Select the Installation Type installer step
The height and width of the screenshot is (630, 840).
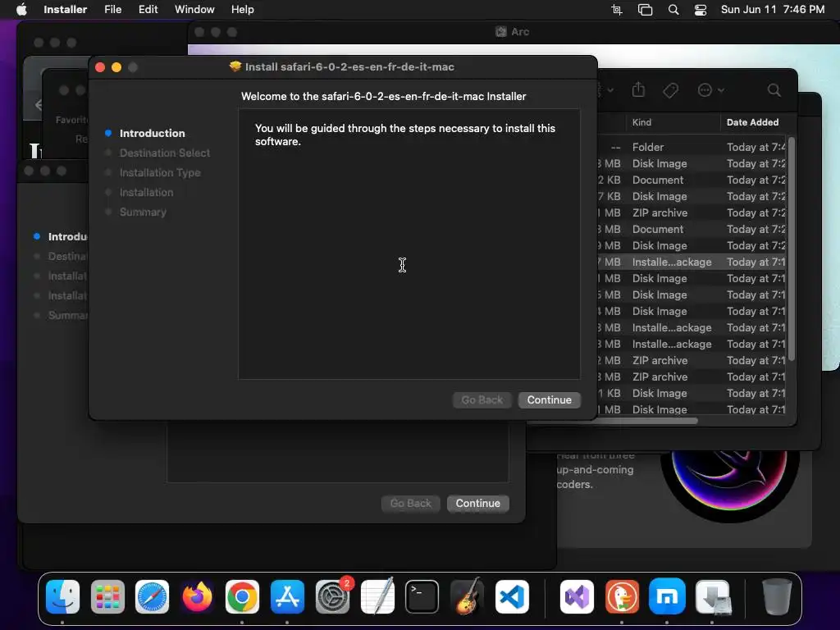160,172
